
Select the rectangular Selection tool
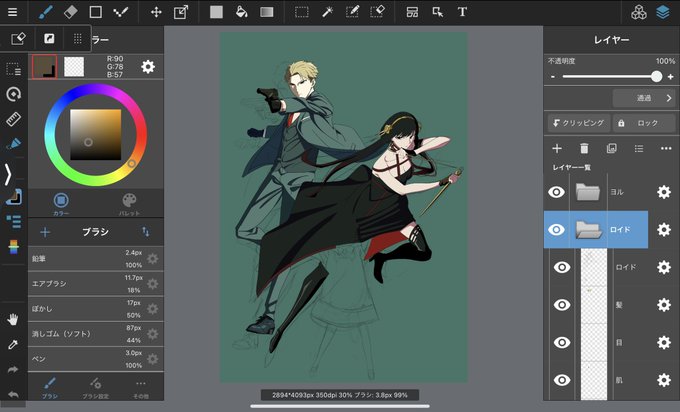(302, 12)
